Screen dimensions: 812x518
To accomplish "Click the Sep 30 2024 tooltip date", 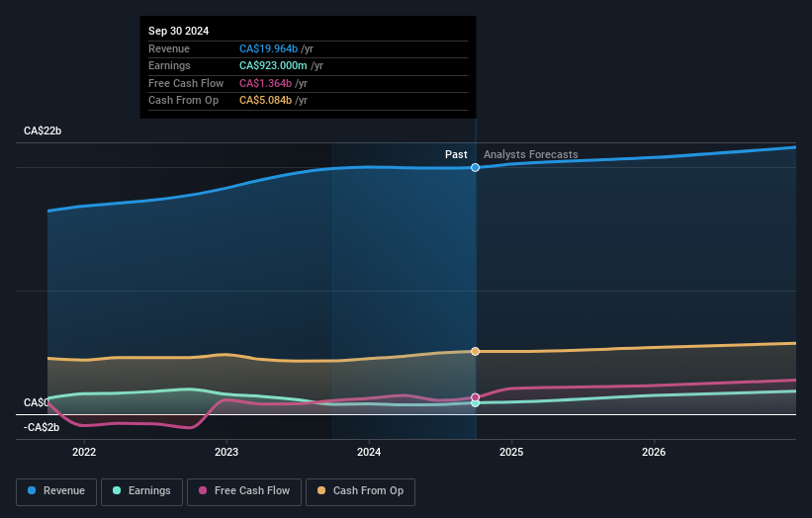I will (179, 31).
